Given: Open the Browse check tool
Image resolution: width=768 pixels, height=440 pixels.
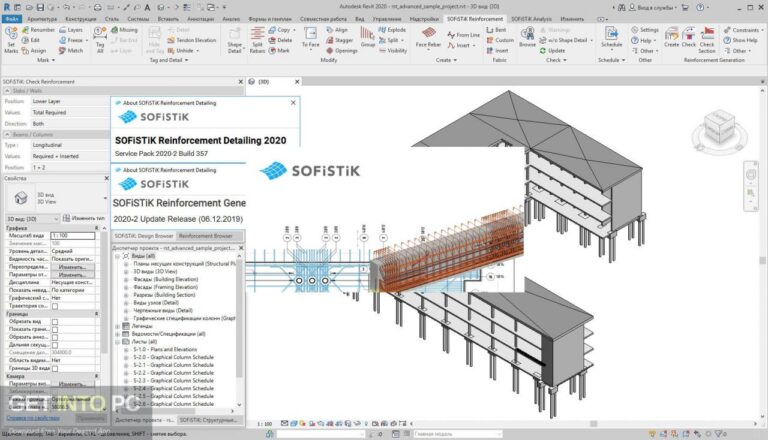Looking at the screenshot, I should point(528,37).
